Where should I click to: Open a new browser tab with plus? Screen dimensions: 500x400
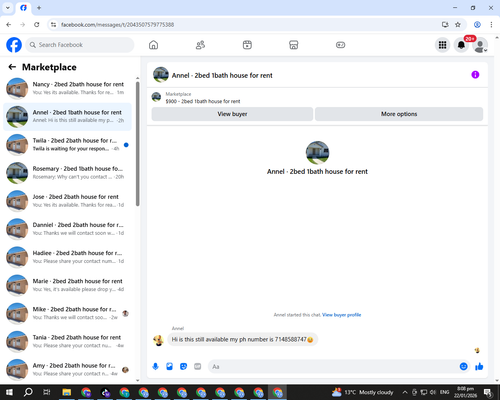point(39,8)
